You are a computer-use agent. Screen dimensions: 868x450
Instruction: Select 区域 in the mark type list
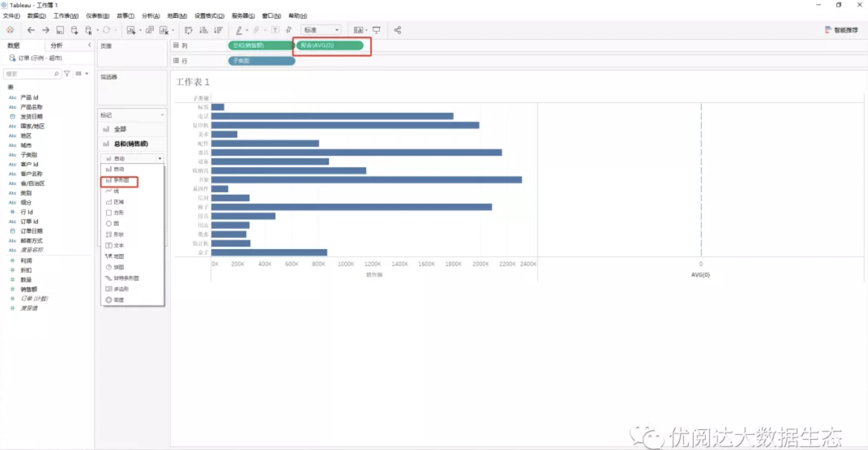[132, 202]
